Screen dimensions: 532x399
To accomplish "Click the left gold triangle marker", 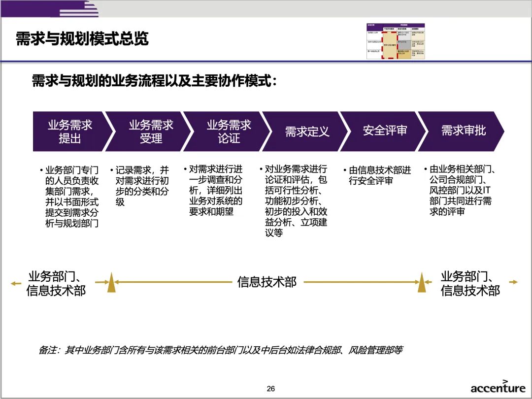I will click(111, 282).
